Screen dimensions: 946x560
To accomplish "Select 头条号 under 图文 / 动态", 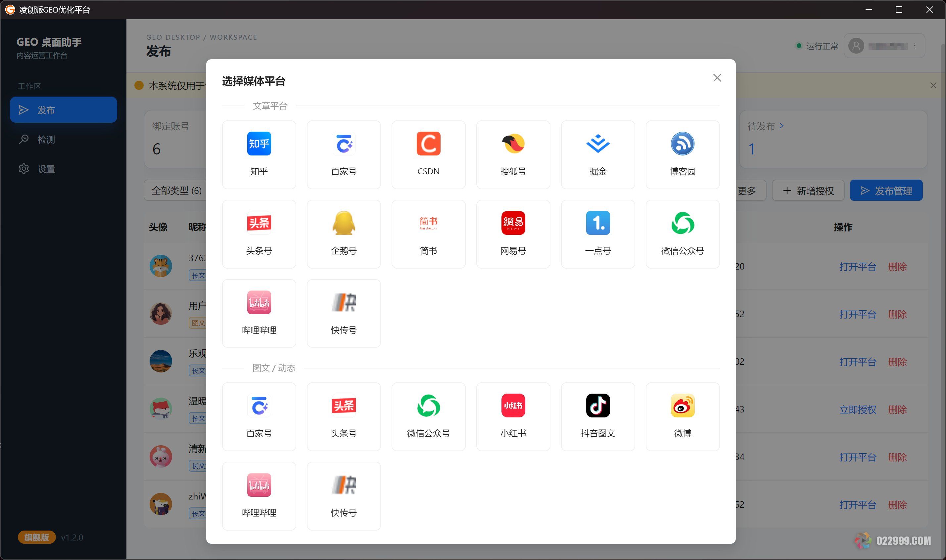I will (x=344, y=416).
